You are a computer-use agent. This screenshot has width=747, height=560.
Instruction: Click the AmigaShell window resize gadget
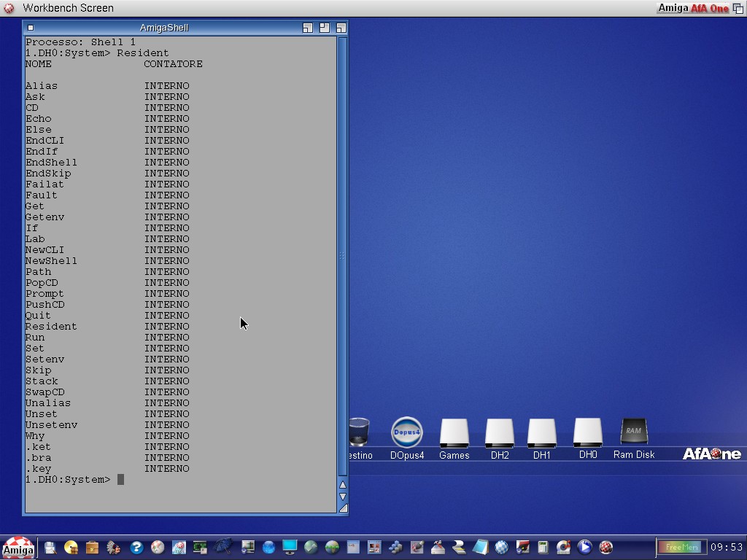coord(342,508)
